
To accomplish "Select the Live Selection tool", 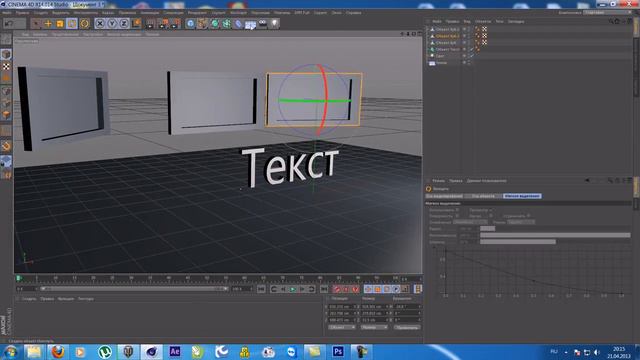I will pos(36,24).
